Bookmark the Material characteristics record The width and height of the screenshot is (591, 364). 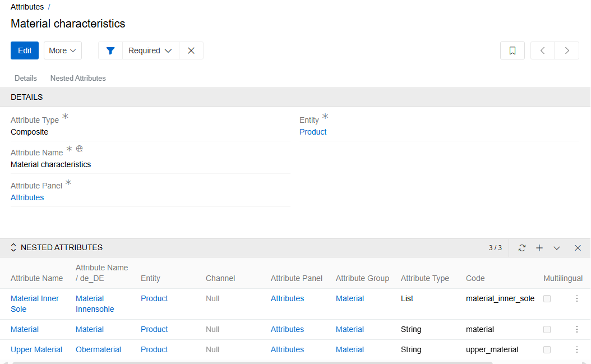(x=512, y=50)
